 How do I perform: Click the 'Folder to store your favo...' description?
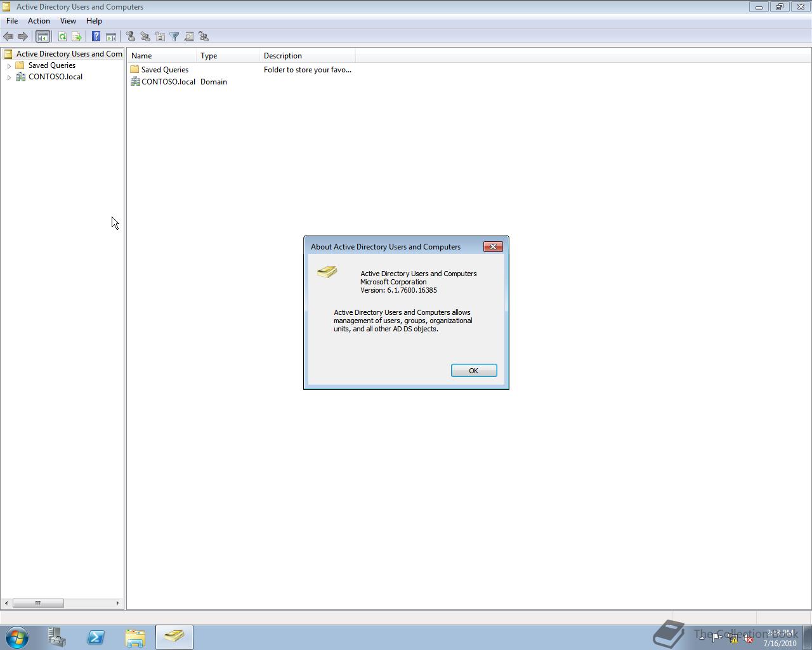(308, 70)
